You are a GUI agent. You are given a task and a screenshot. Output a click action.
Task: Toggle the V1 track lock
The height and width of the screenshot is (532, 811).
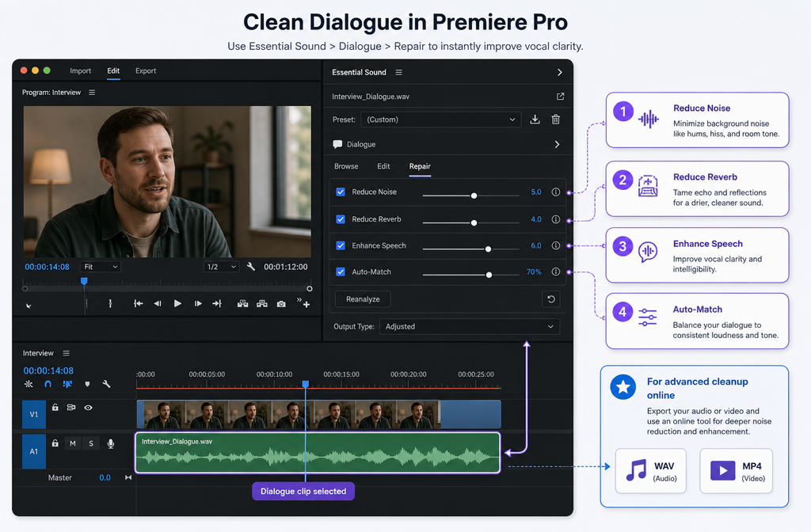pyautogui.click(x=55, y=408)
